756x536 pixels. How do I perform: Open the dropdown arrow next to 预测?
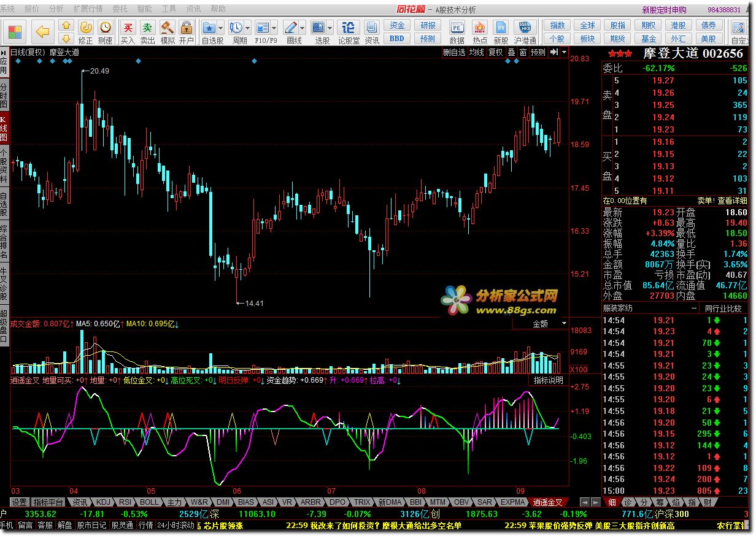tap(563, 52)
